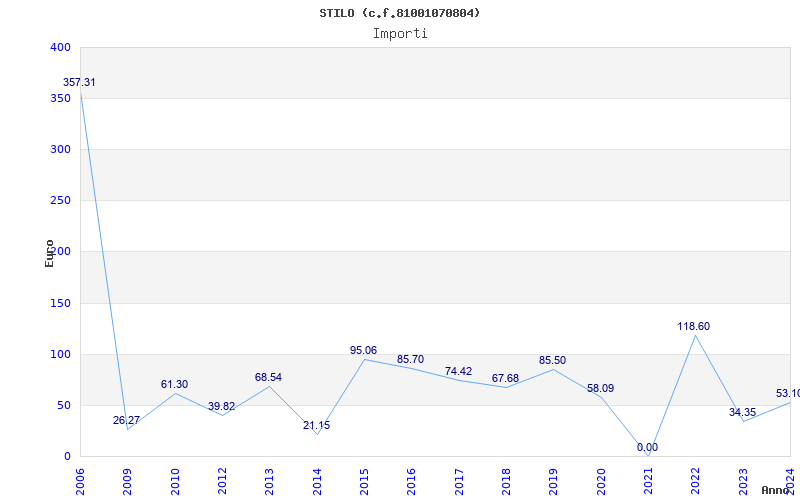Viewport: 800px width, 500px height.
Task: Click the 2013 x-axis year label
Action: coord(269,481)
